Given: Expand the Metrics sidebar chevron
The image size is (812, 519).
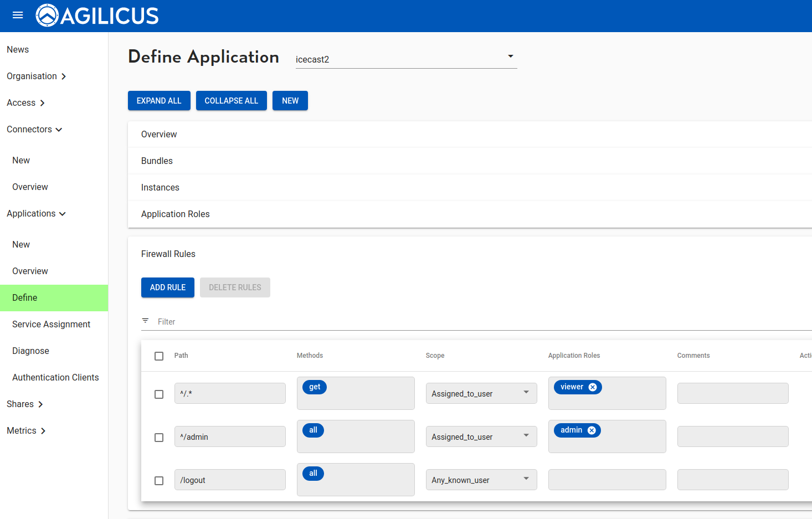Looking at the screenshot, I should point(43,431).
